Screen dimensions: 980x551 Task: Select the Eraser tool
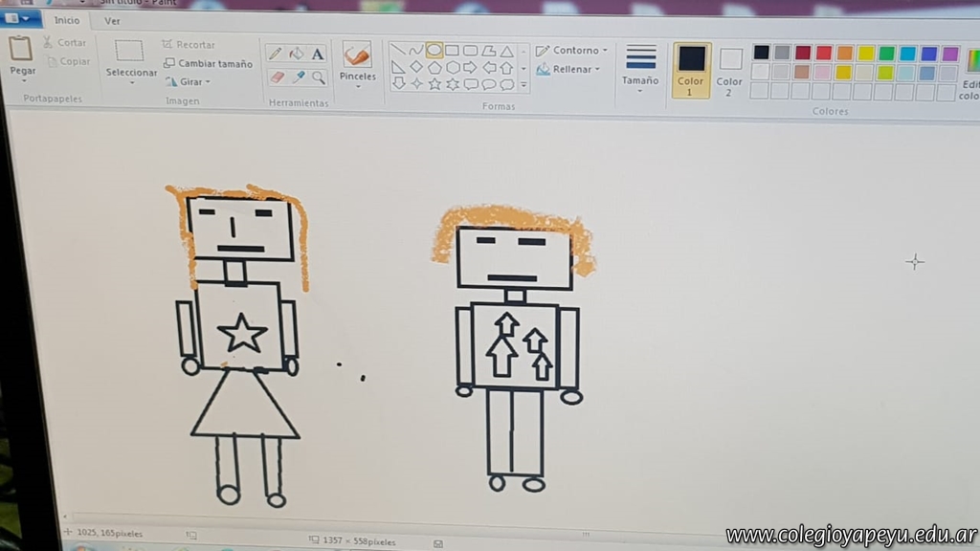pos(277,77)
